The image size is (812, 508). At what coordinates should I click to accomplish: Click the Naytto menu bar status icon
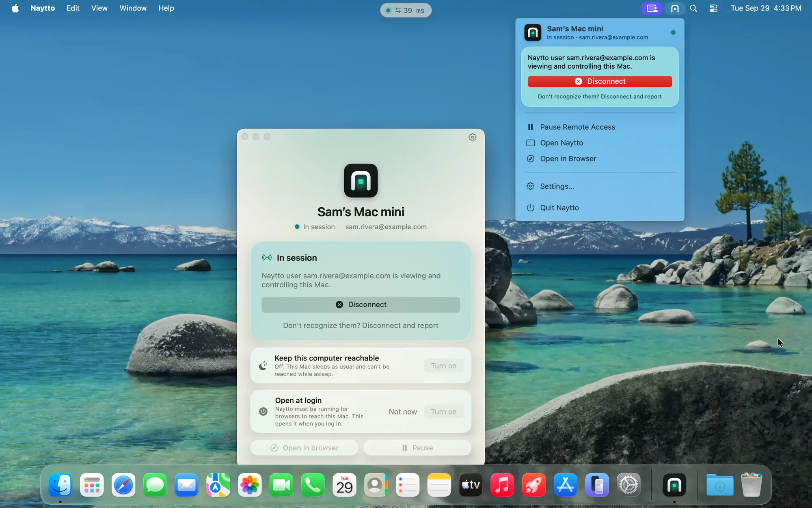pos(675,9)
